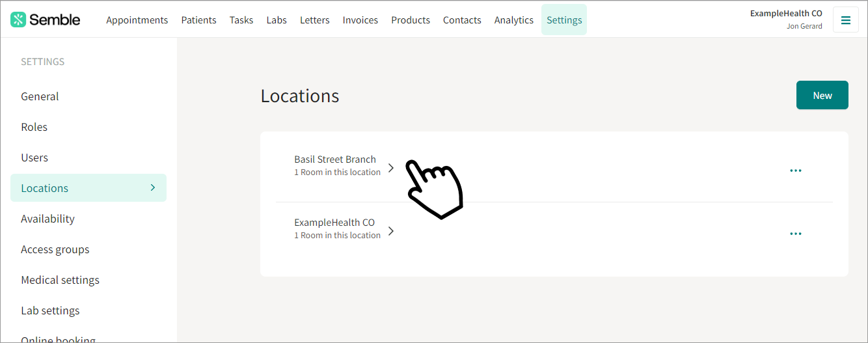The width and height of the screenshot is (868, 343).
Task: Open the Invoices tab
Action: 360,20
